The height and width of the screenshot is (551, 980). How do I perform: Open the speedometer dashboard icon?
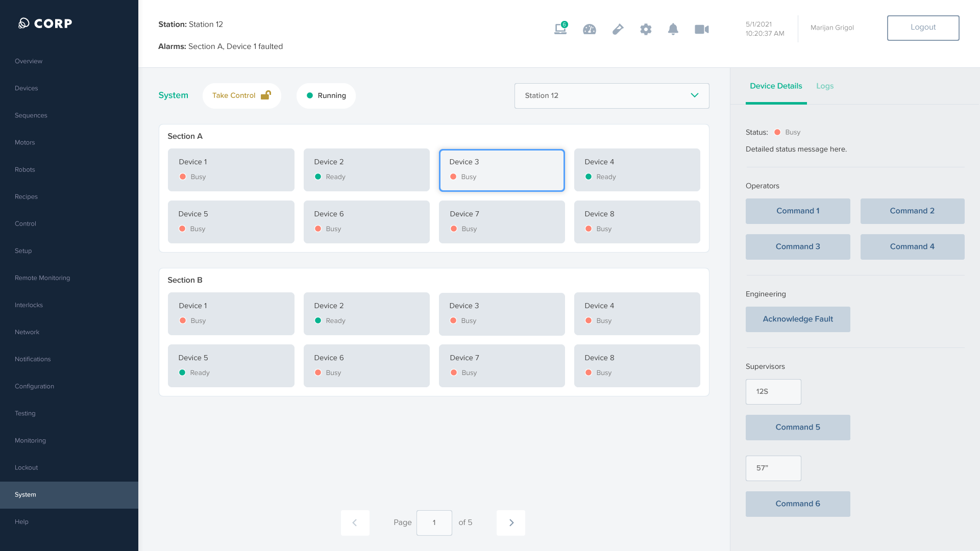click(x=590, y=29)
